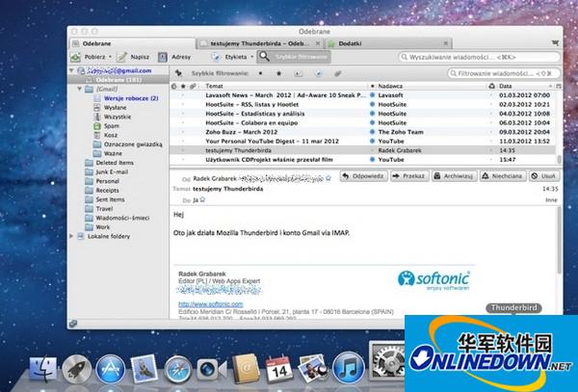Screen dimensions: 578x392
Task: Open the http://www.softonic.com link
Action: (210, 304)
